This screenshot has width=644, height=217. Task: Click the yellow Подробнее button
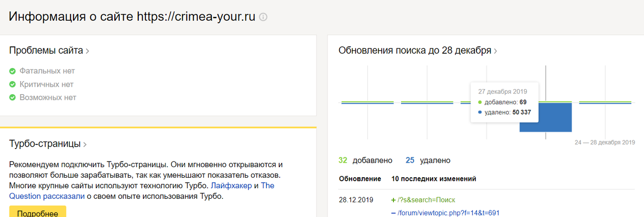pos(38,212)
